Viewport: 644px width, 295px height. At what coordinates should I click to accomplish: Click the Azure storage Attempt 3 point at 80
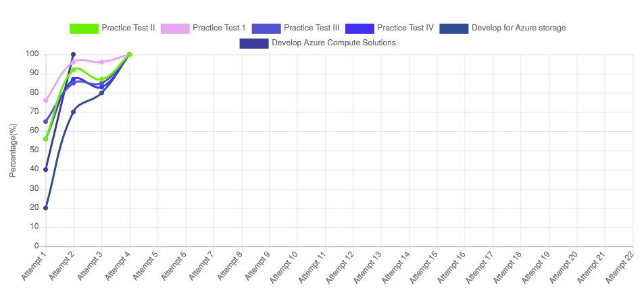(x=101, y=93)
